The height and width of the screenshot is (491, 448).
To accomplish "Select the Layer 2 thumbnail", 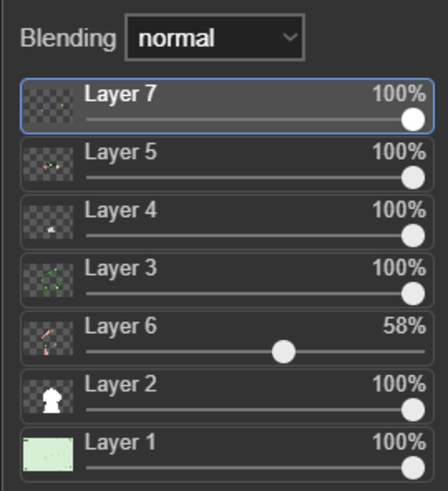I will [48, 397].
